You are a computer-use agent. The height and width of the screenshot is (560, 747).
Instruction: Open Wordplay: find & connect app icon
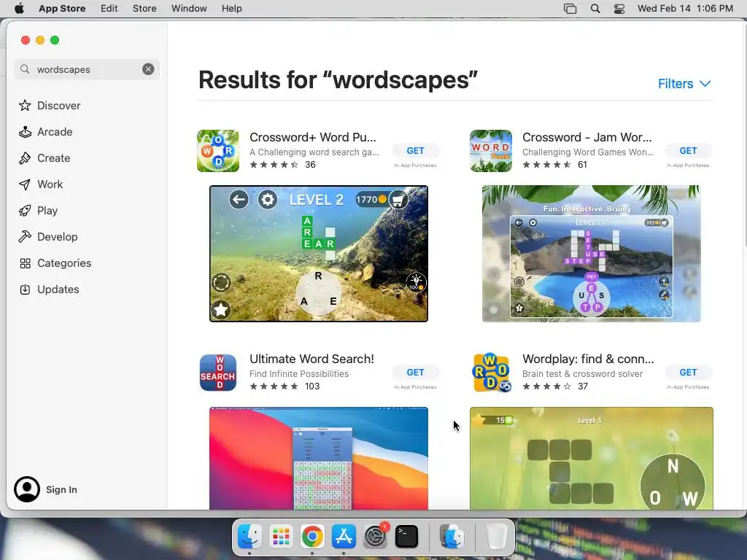point(491,373)
